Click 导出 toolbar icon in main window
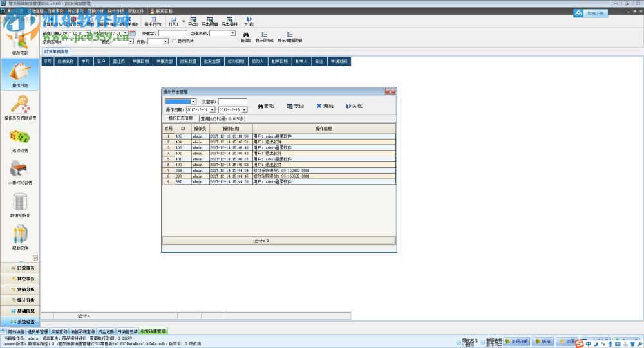 pyautogui.click(x=193, y=21)
